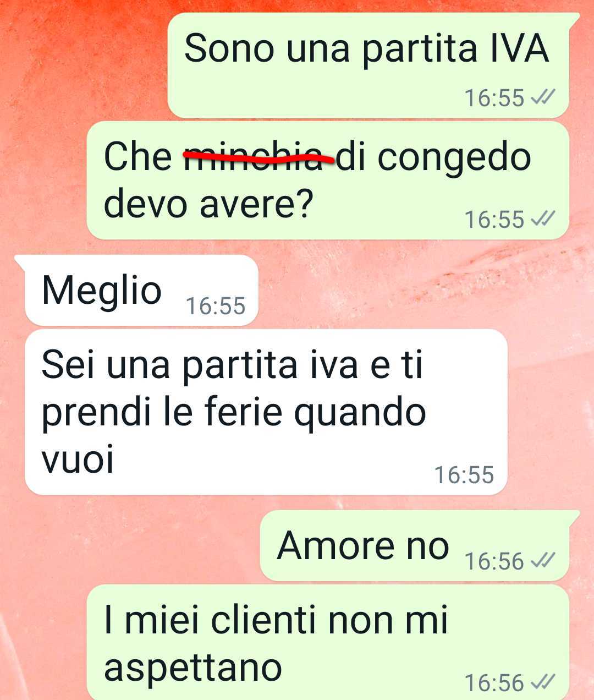The width and height of the screenshot is (594, 700).
Task: Tap the 16:55 time on 'Sei una partita iva'
Action: tap(464, 474)
